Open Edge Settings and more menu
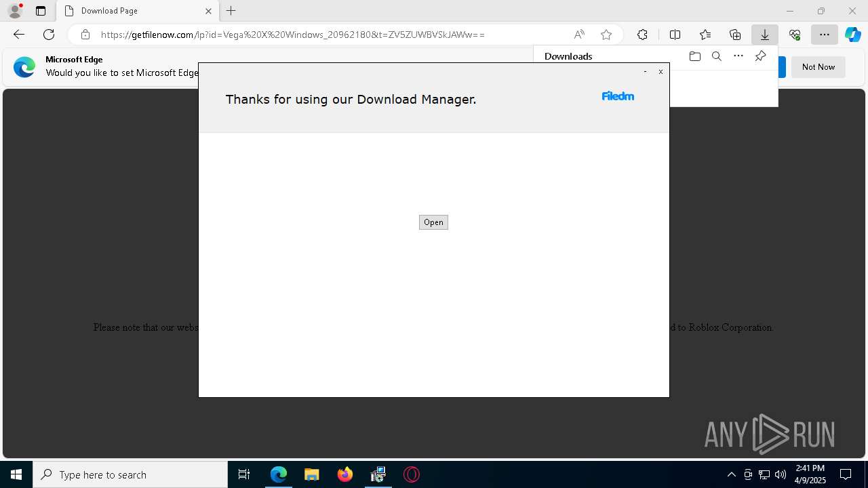The height and width of the screenshot is (488, 868). 825,35
